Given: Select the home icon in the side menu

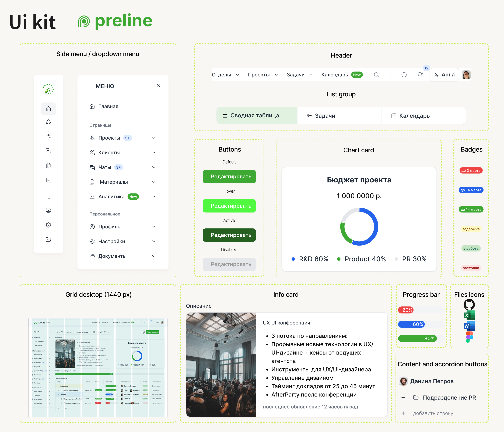Looking at the screenshot, I should tap(48, 109).
